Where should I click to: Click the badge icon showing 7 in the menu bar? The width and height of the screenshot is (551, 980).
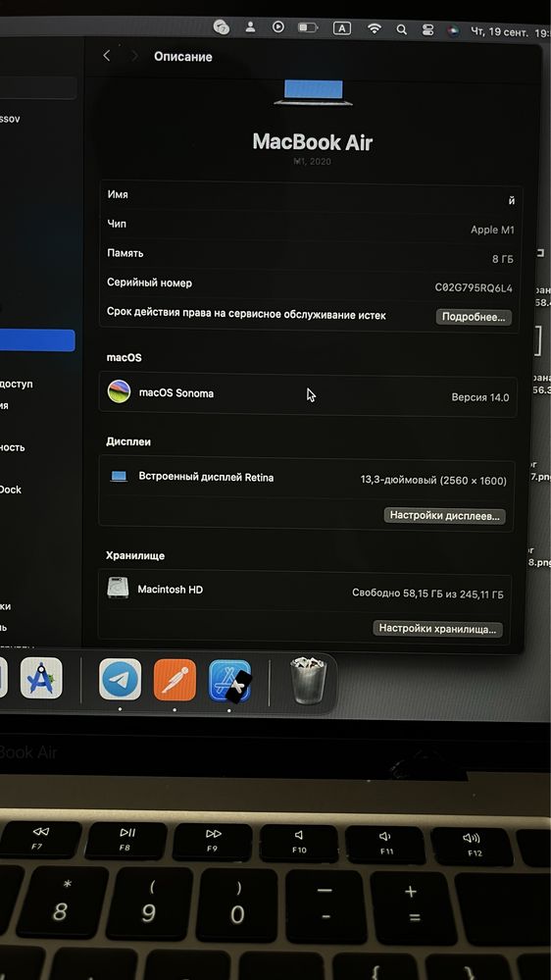(222, 26)
